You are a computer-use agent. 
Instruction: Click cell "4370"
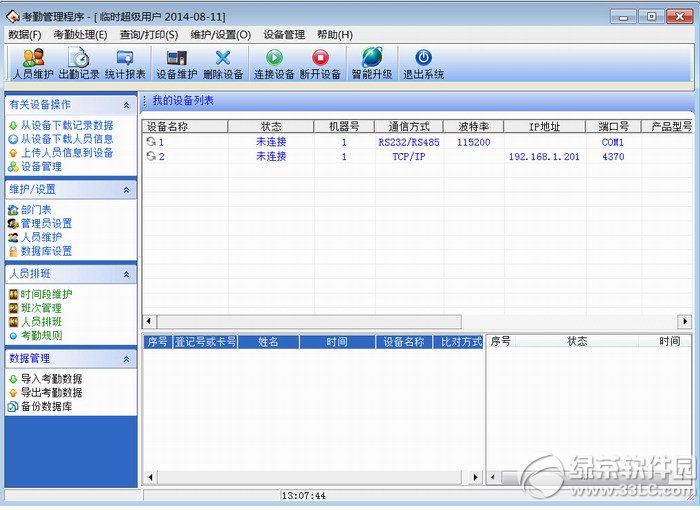pyautogui.click(x=613, y=157)
